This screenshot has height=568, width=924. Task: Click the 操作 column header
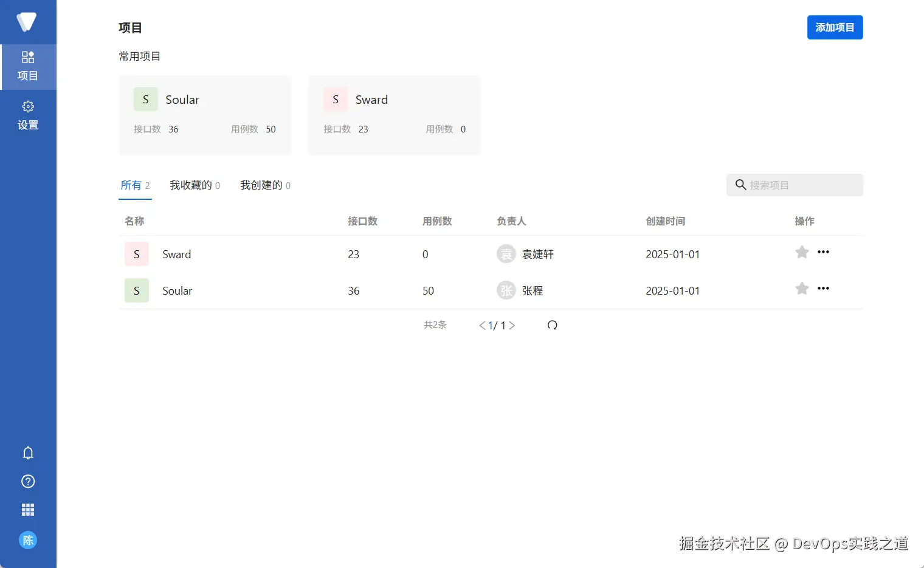(x=805, y=221)
